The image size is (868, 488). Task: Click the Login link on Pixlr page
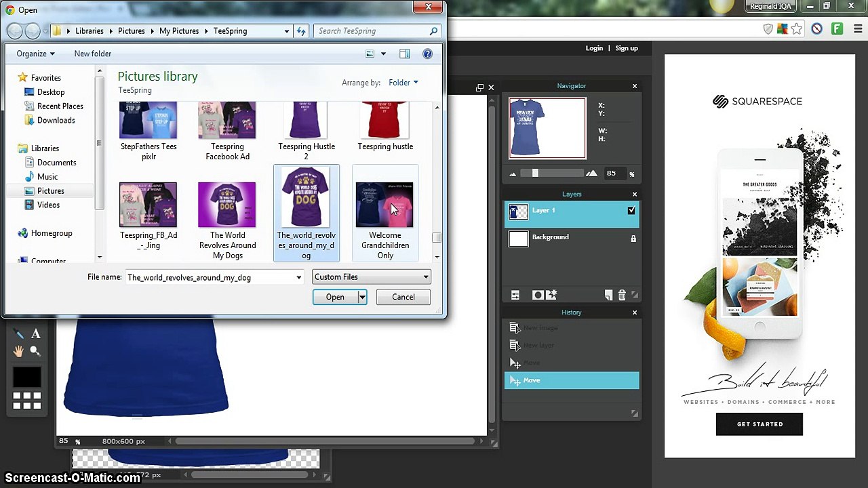coord(594,48)
